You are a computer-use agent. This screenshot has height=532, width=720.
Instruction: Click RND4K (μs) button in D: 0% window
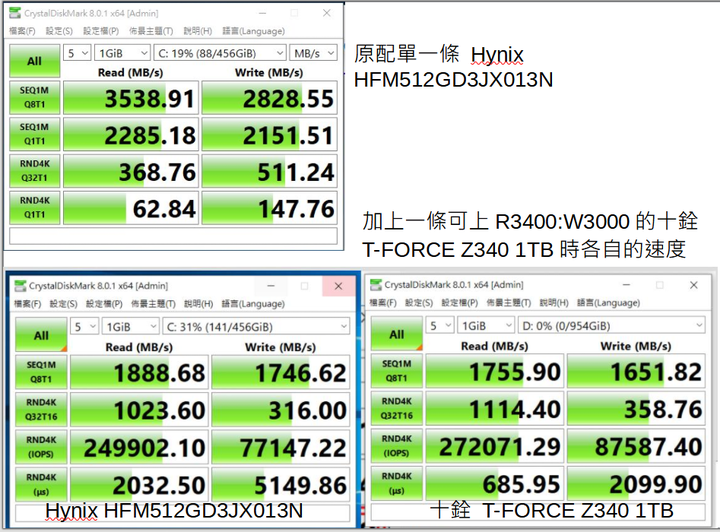[x=397, y=484]
